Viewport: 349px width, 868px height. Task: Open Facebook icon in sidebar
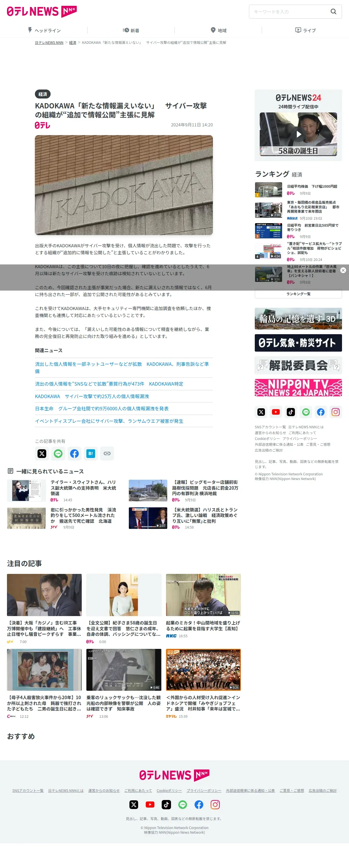point(321,412)
